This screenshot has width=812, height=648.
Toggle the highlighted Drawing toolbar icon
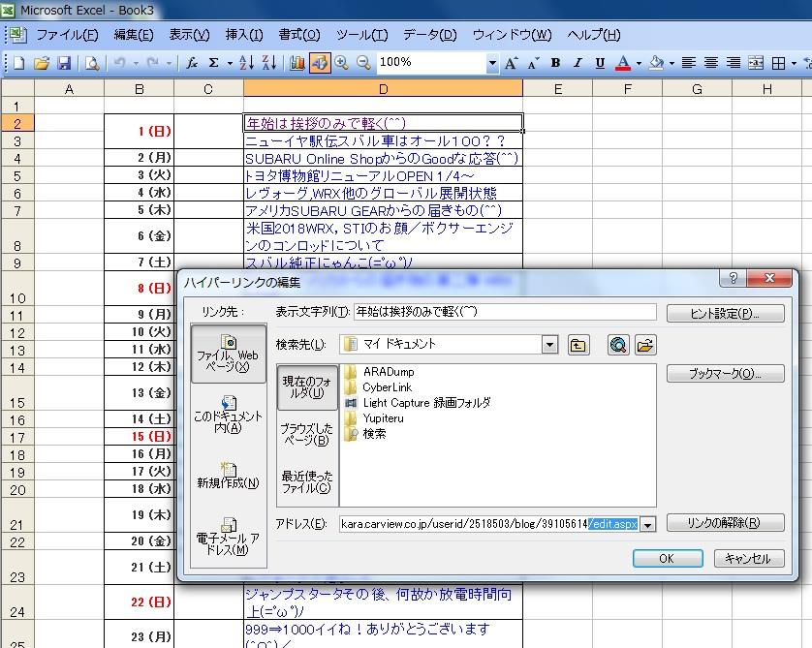coord(320,63)
